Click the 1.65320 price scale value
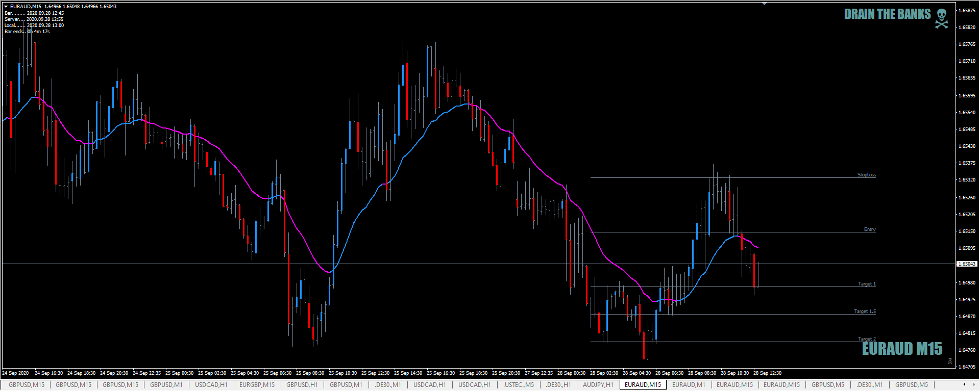This screenshot has height=391, width=980. tap(967, 180)
